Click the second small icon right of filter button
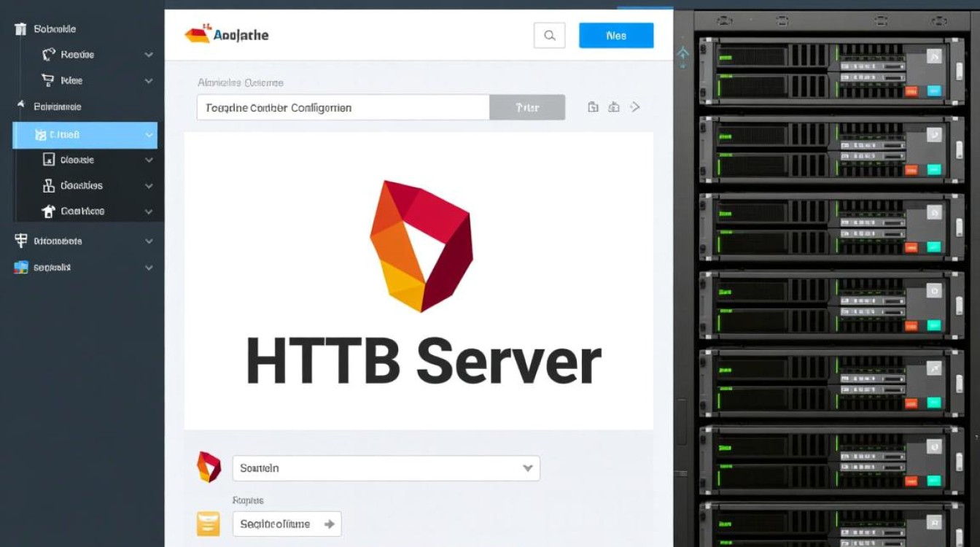980x547 pixels. (x=614, y=107)
